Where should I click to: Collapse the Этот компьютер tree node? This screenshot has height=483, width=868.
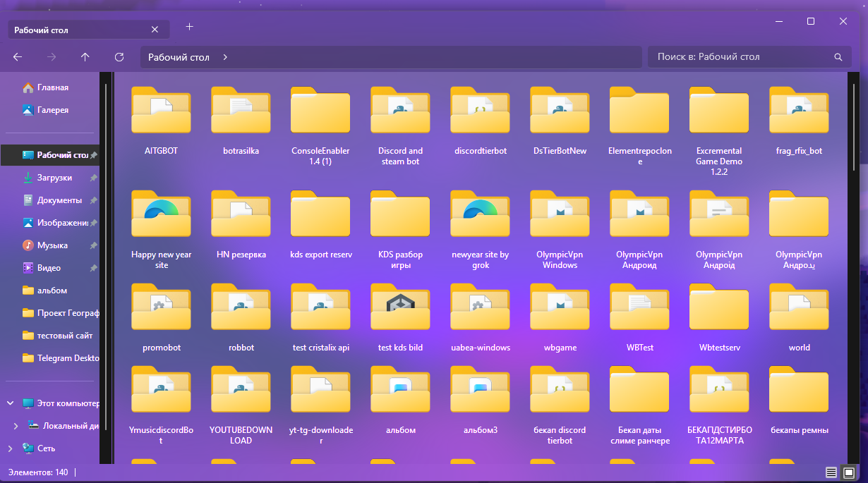[10, 403]
